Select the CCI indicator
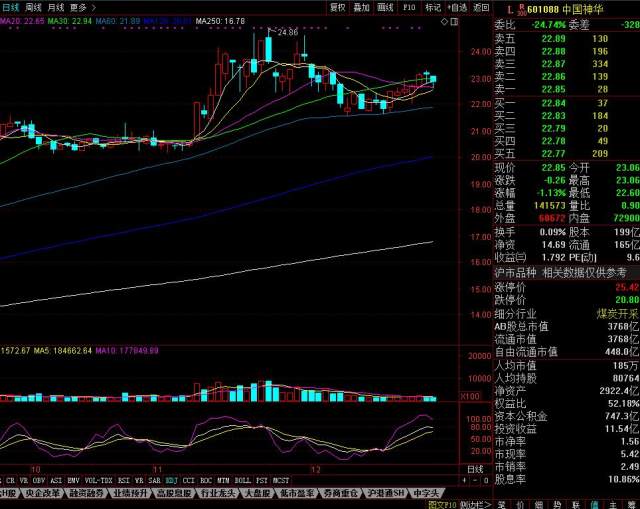This screenshot has width=640, height=509. click(189, 480)
